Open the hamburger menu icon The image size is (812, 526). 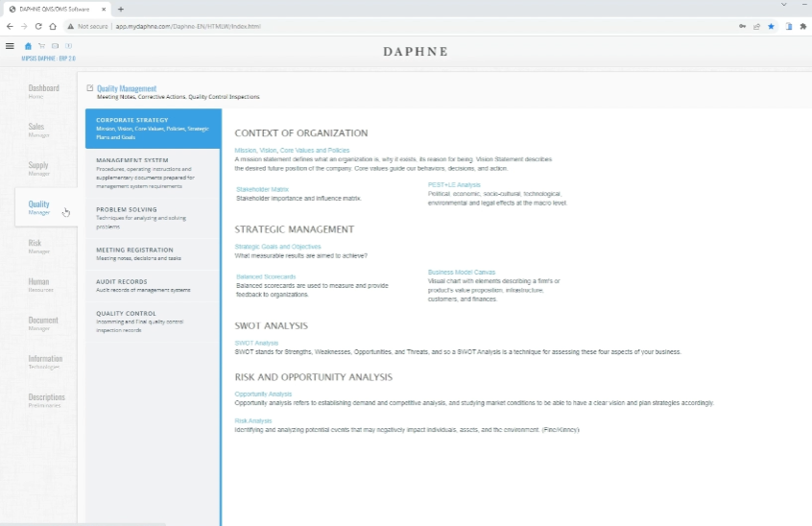[10, 46]
